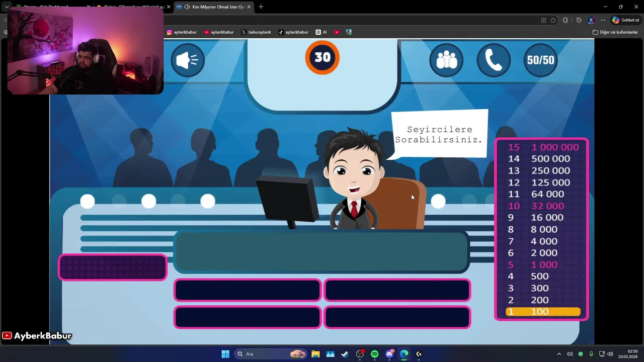
Task: Open the browser extensions puzzle icon
Action: click(x=566, y=20)
